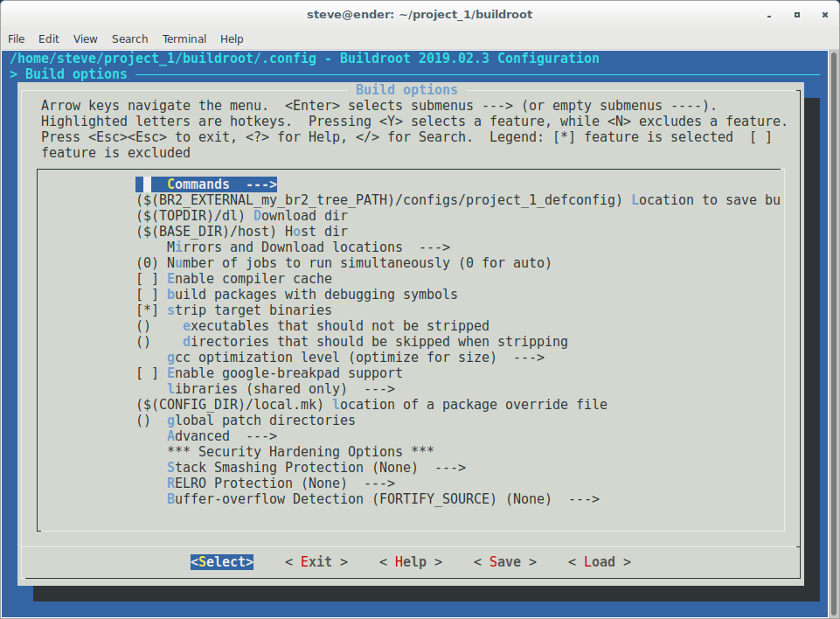Open libraries (shared only) choice
The height and width of the screenshot is (619, 840).
click(280, 389)
